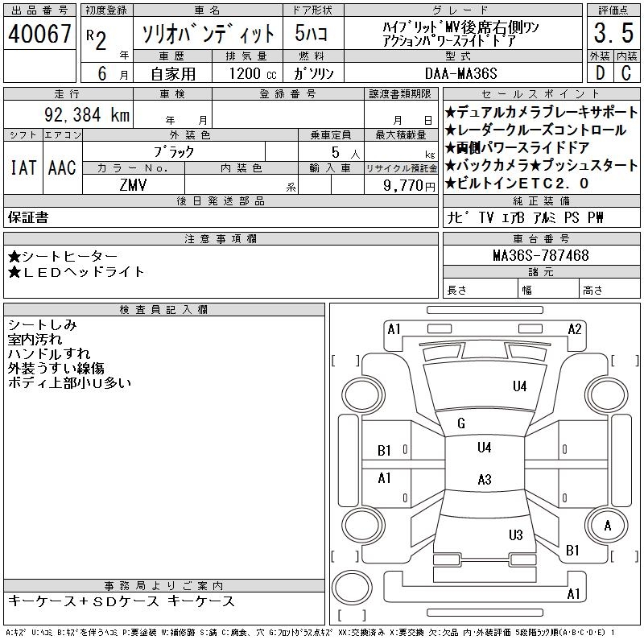Click the lot number 40067
Viewport: 644px width, 644px height.
(40, 34)
